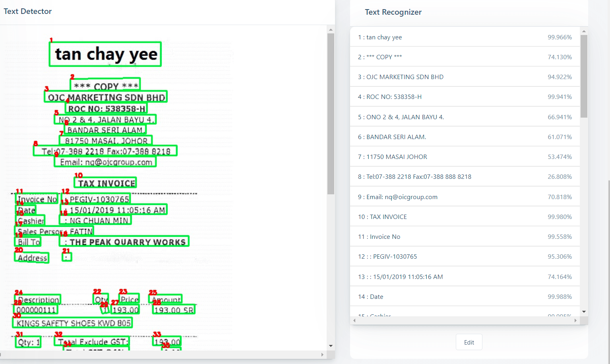
Task: Click the Text Detector scroll-up arrow
Action: click(x=331, y=30)
